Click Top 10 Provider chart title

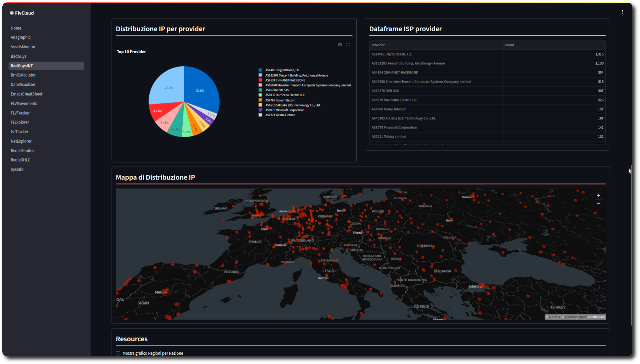tap(131, 52)
